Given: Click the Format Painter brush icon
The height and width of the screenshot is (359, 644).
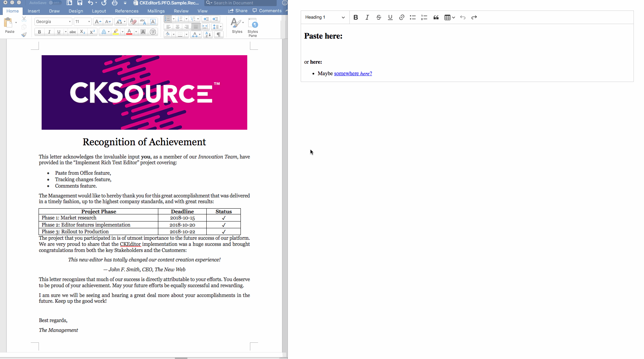Looking at the screenshot, I should tap(24, 34).
